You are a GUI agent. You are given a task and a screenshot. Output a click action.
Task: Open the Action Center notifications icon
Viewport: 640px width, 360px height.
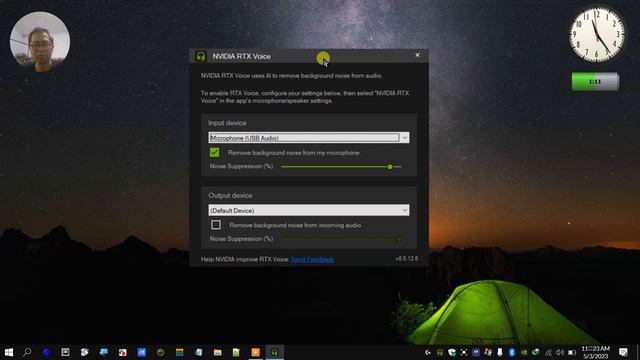[x=623, y=352]
